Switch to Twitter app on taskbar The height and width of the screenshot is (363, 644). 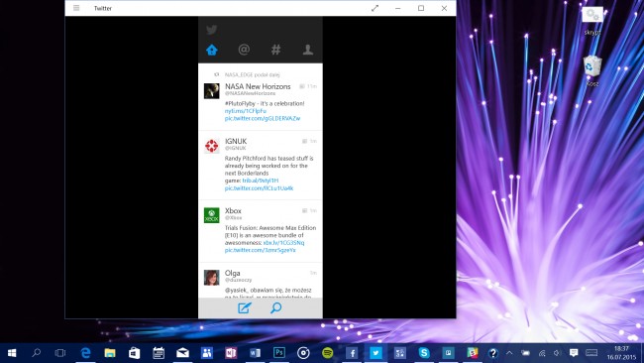click(376, 353)
